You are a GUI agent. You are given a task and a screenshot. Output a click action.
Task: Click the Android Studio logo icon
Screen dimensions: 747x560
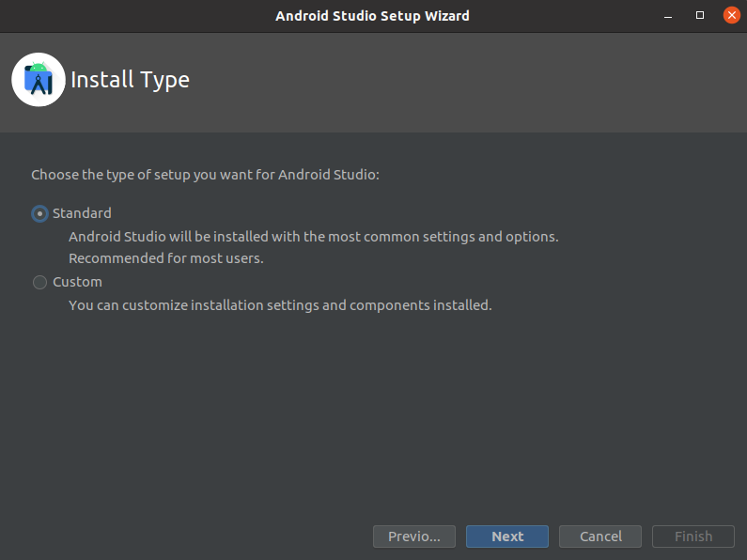pyautogui.click(x=39, y=80)
